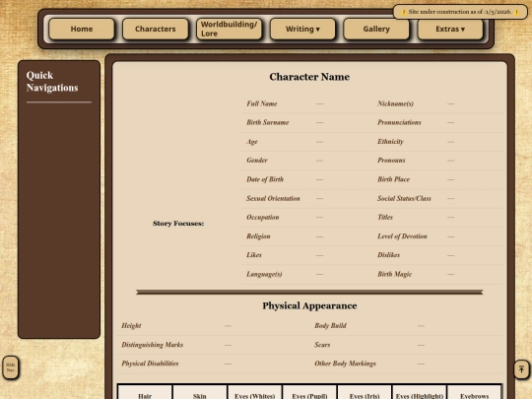Go to the Home page
This screenshot has height=399, width=532.
[x=82, y=30]
